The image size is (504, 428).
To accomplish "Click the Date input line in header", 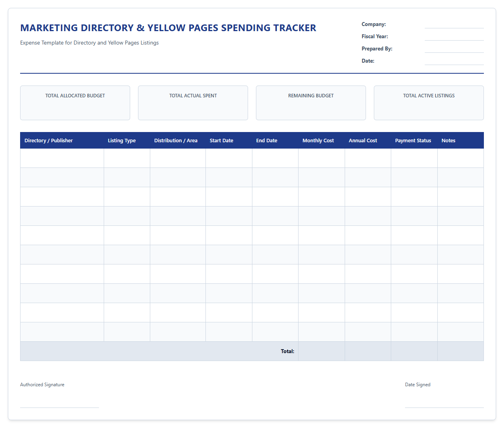I will coord(454,61).
